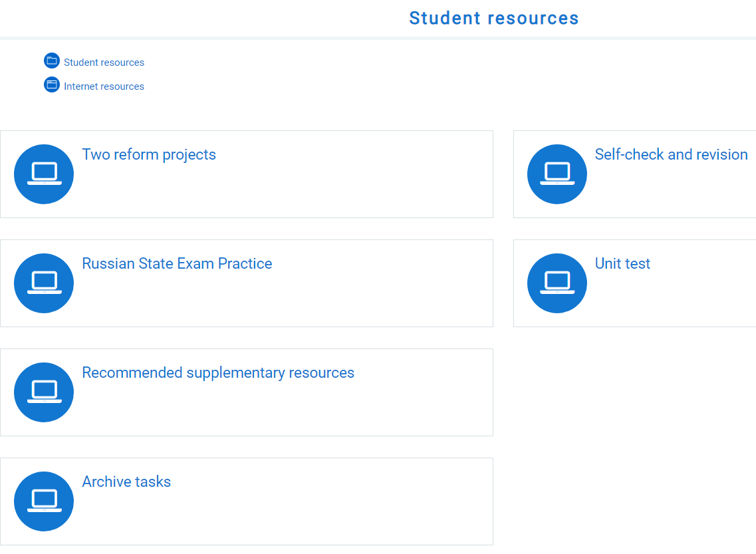Open the Unit test activity
The image size is (756, 554).
click(x=622, y=263)
